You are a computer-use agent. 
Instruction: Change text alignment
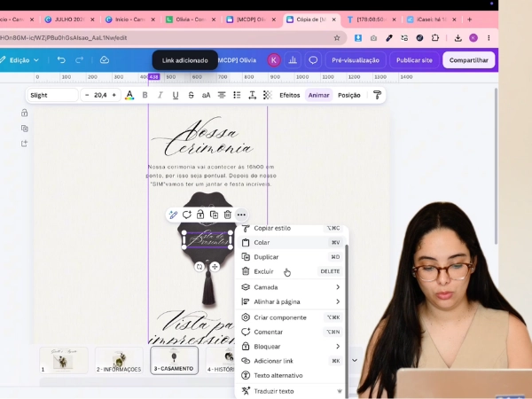pyautogui.click(x=222, y=96)
